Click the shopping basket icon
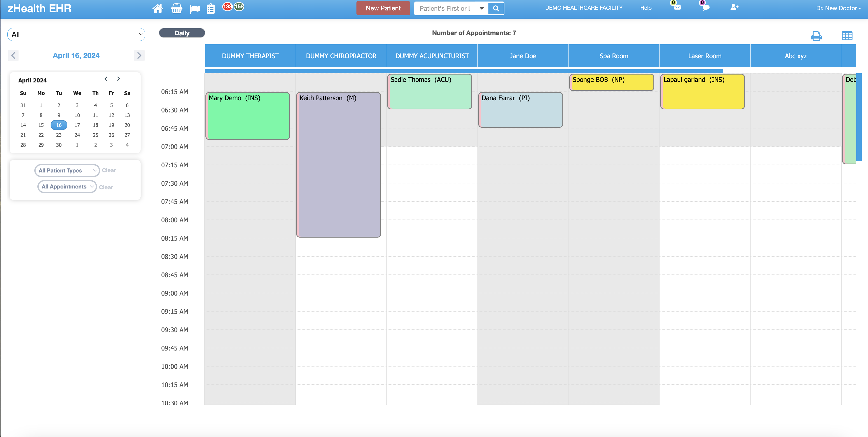The height and width of the screenshot is (437, 868). coord(176,8)
